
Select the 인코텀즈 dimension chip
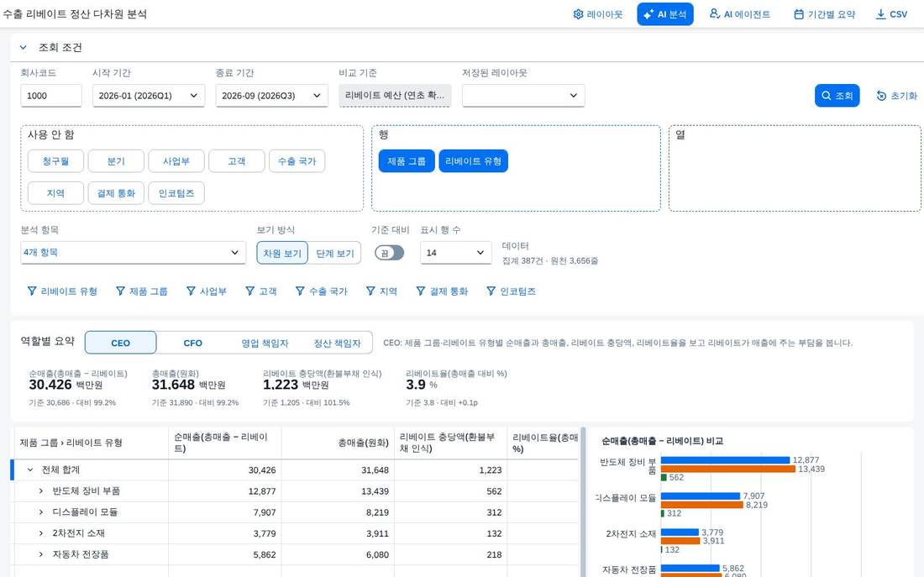tap(176, 192)
